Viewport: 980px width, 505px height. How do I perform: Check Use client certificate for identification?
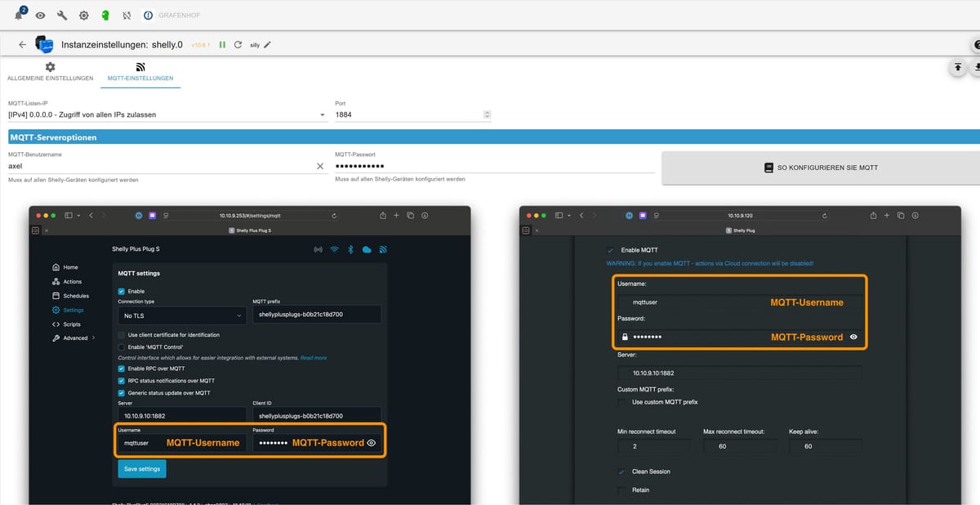click(122, 335)
